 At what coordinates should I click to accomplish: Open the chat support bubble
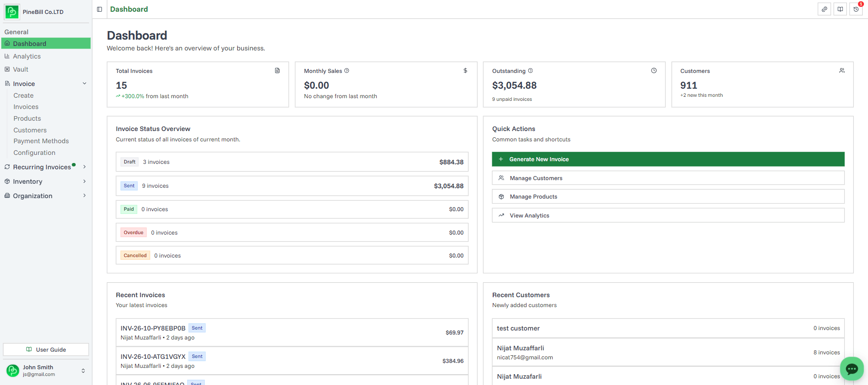pyautogui.click(x=851, y=369)
